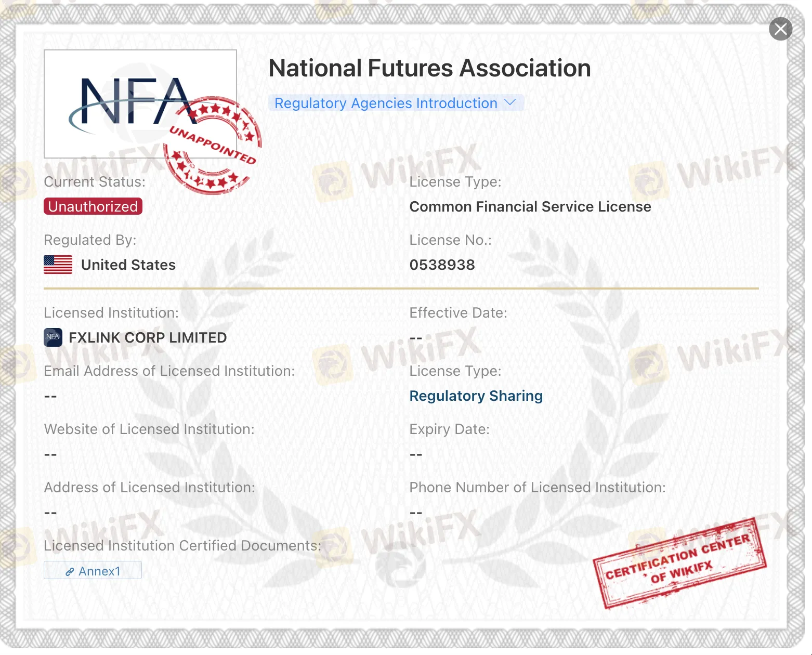Close the license certificate popup
The image size is (812, 655).
point(780,29)
